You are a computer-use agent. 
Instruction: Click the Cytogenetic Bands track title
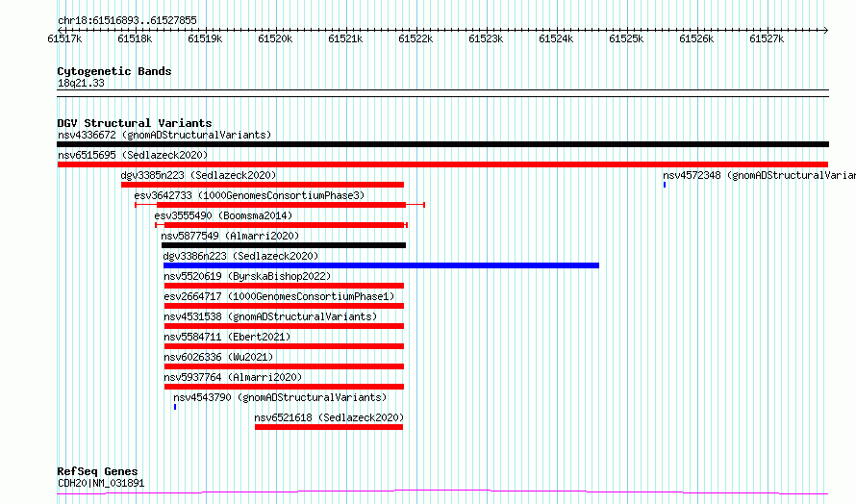114,71
